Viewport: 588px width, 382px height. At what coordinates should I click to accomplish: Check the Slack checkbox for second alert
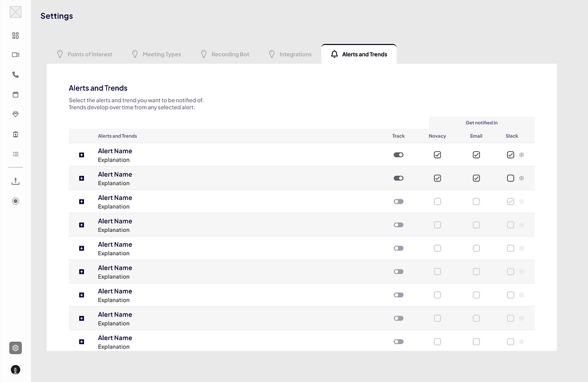pyautogui.click(x=511, y=178)
